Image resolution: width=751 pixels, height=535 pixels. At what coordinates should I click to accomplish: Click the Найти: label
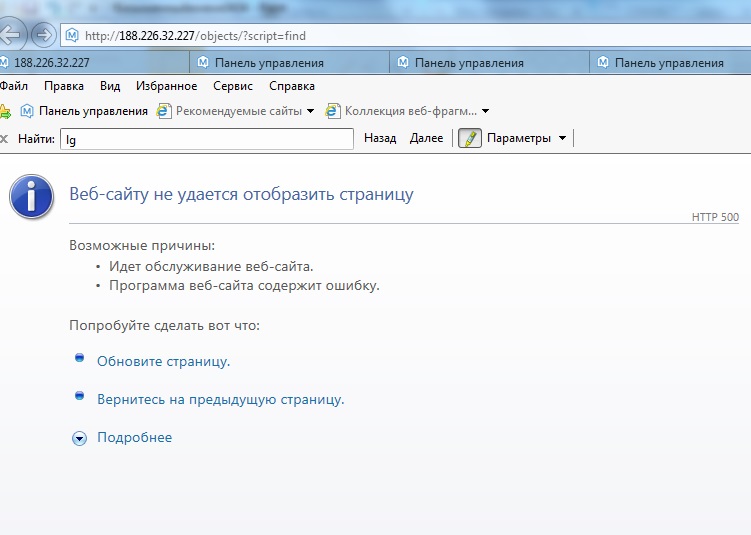pyautogui.click(x=36, y=139)
